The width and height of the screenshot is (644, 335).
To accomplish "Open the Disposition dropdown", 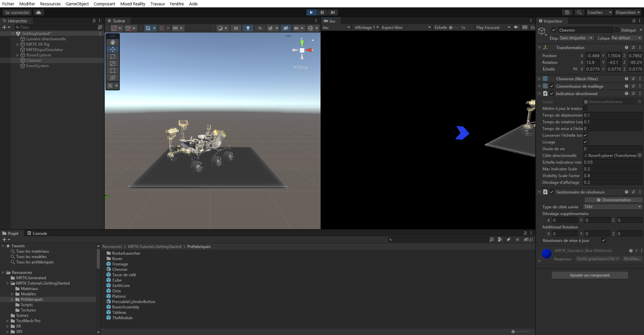I will pyautogui.click(x=627, y=12).
